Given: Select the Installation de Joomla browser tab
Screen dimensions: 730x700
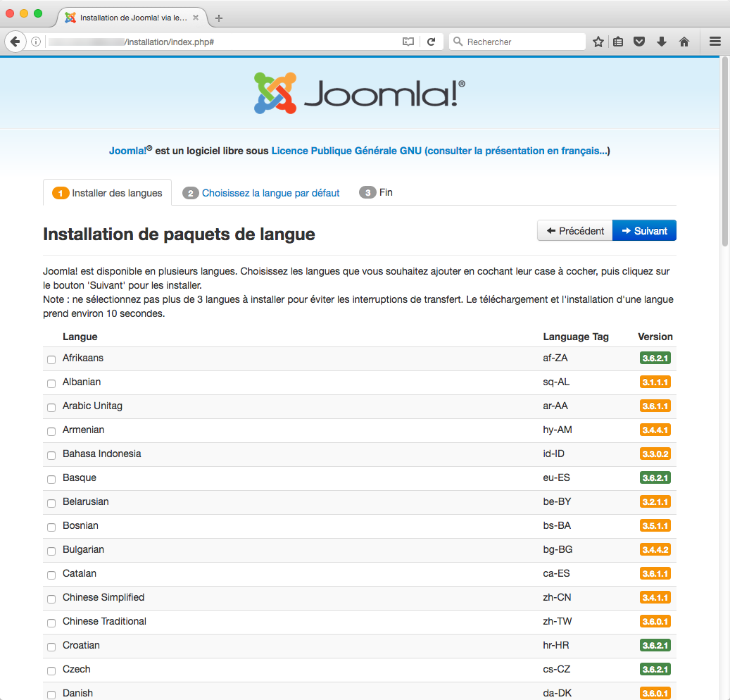Looking at the screenshot, I should 132,18.
